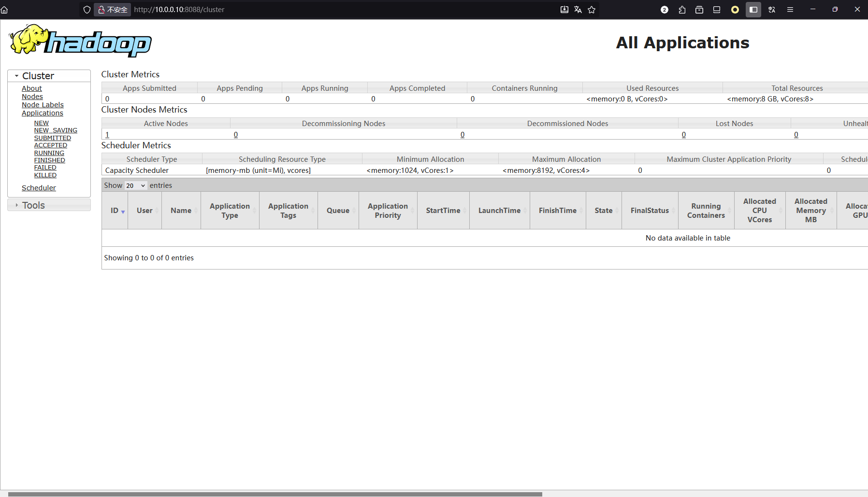This screenshot has height=497, width=868.
Task: Click the page download icon in address bar
Action: pos(564,9)
